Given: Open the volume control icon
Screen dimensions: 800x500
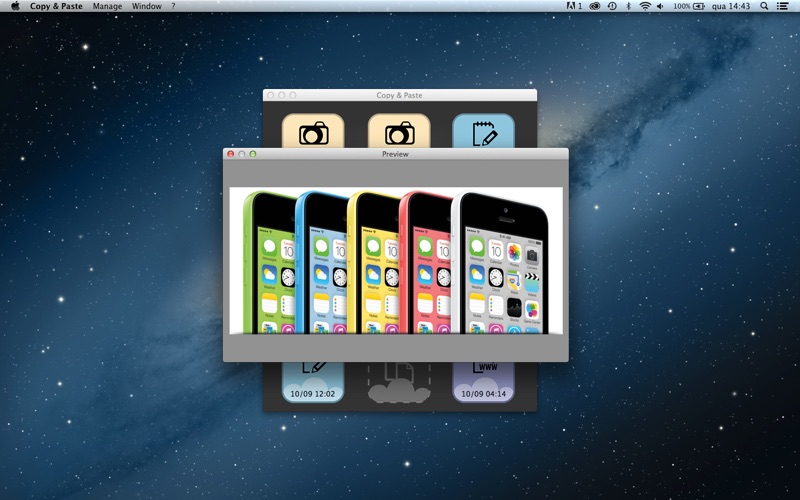Looking at the screenshot, I should point(660,6).
